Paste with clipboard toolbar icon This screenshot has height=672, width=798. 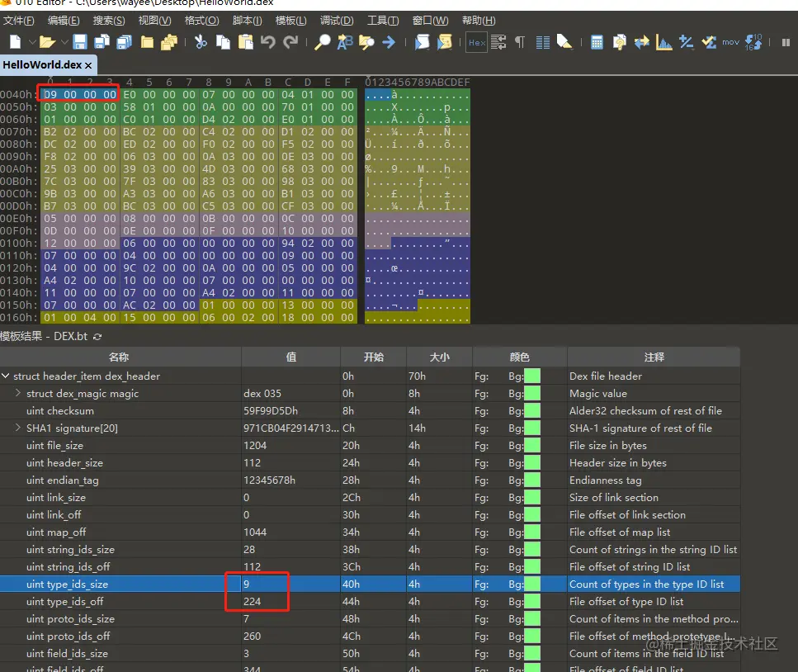(x=245, y=42)
